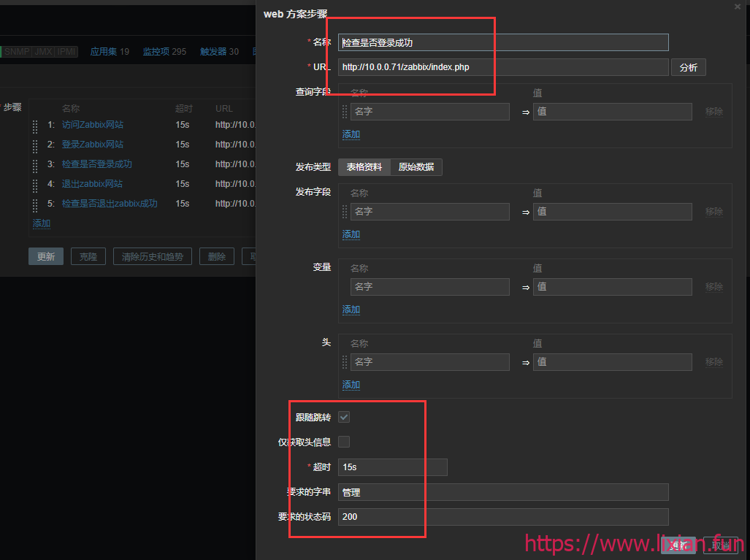Viewport: 750px width, 560px height.
Task: Click the 超时 input showing 15s
Action: click(x=393, y=467)
